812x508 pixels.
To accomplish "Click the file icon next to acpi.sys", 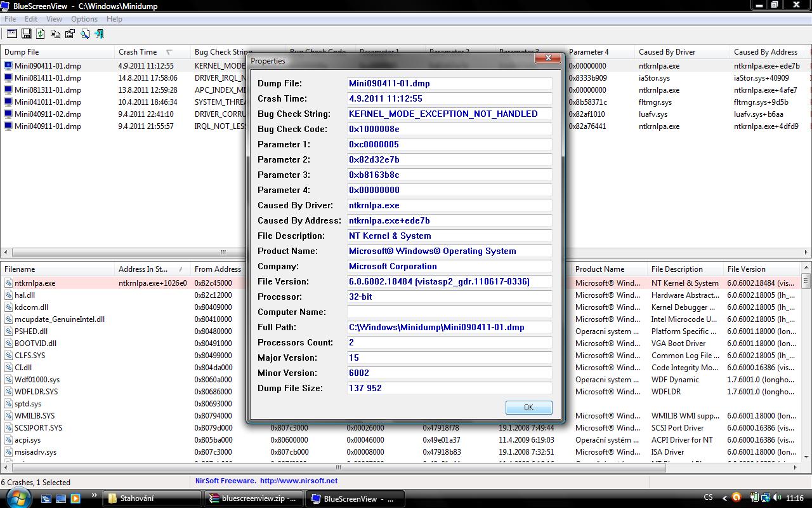I will tap(8, 440).
